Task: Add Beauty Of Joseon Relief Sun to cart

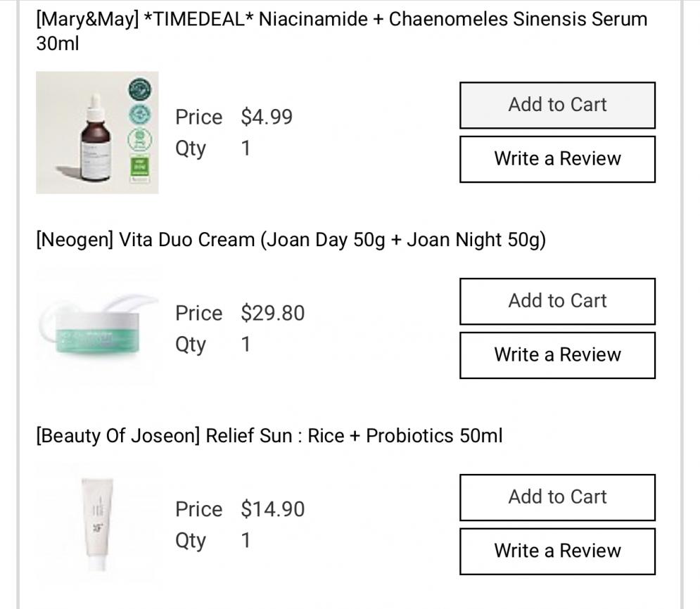Action: click(x=557, y=497)
